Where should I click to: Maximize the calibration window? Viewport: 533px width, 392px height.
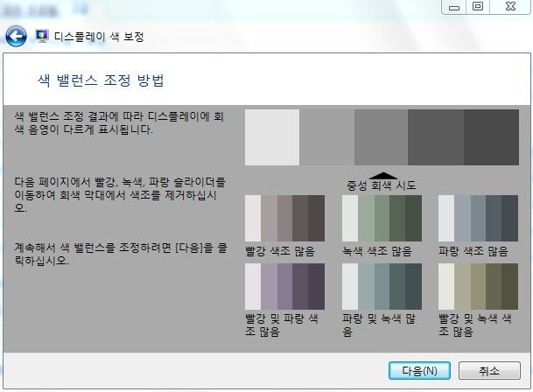(x=478, y=7)
